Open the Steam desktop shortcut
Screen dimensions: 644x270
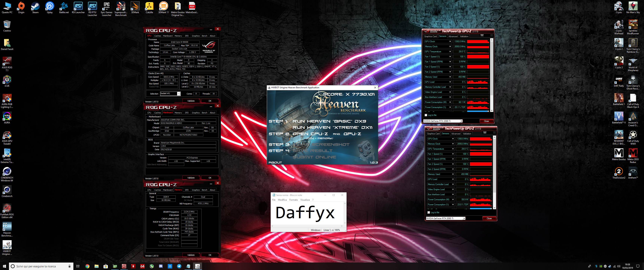click(x=35, y=8)
